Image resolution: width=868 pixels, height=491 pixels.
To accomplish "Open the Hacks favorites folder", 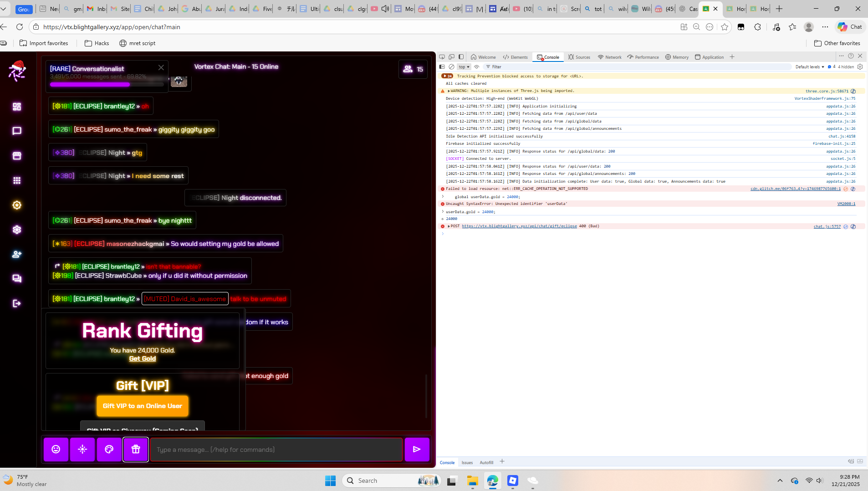I will tap(97, 43).
